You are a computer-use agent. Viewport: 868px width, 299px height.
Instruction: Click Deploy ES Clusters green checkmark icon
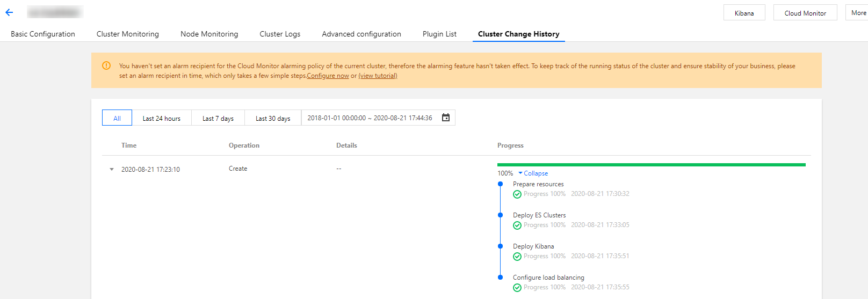pos(517,225)
